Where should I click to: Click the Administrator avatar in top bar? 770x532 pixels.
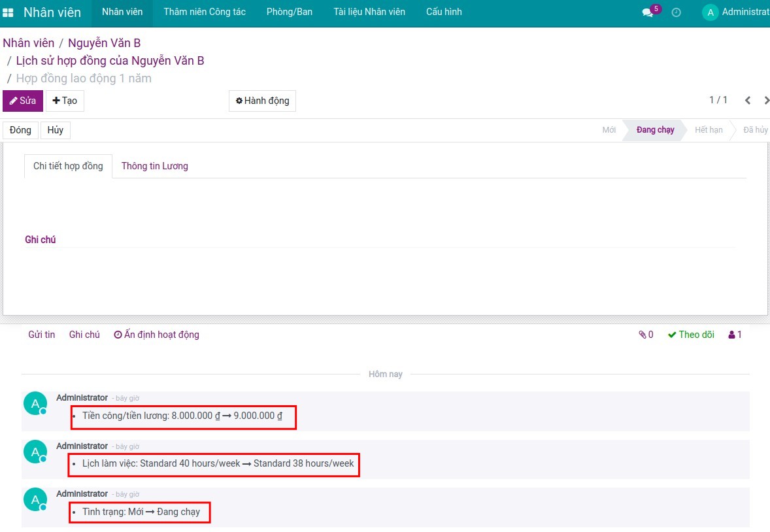pyautogui.click(x=710, y=12)
